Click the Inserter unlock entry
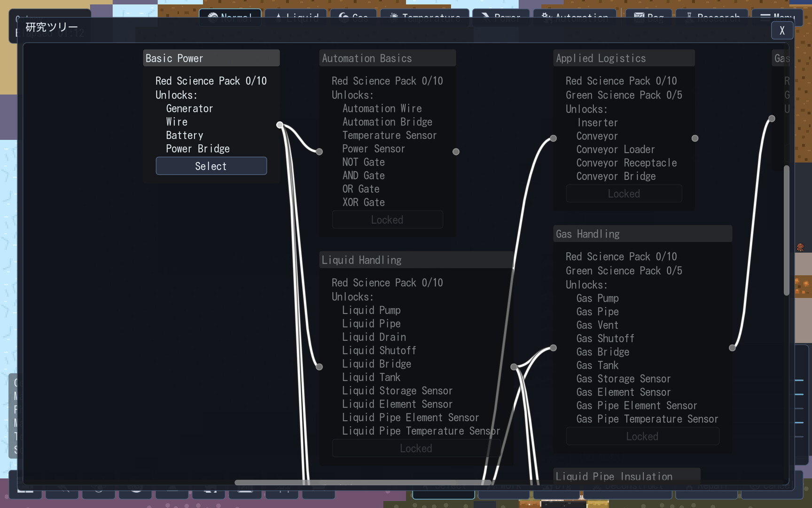The image size is (812, 508). tap(597, 123)
